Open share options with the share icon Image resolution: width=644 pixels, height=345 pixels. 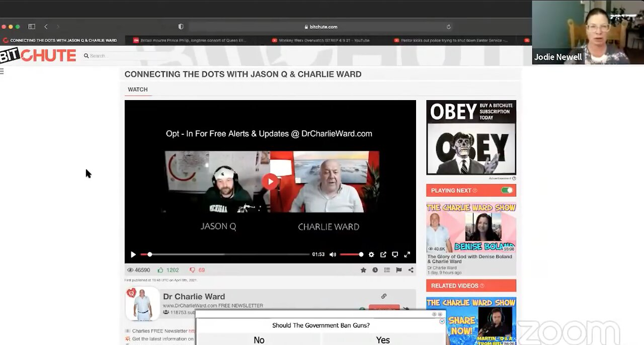411,270
